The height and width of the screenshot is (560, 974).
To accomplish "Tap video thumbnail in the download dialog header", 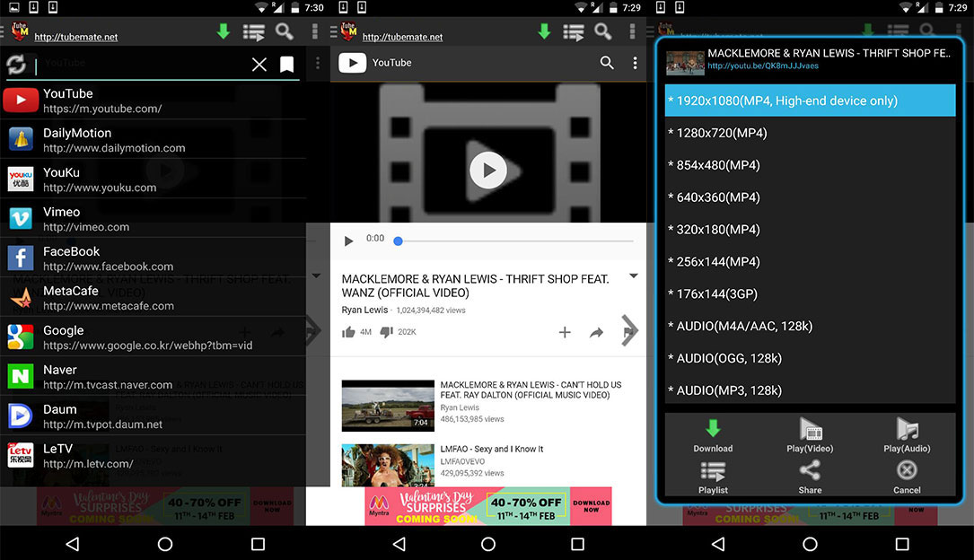I will pos(685,63).
